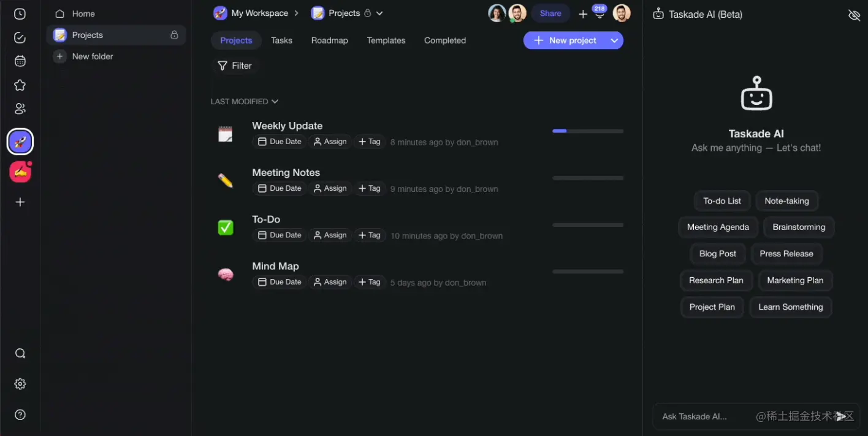
Task: Switch to the Roadmap tab
Action: tap(329, 40)
